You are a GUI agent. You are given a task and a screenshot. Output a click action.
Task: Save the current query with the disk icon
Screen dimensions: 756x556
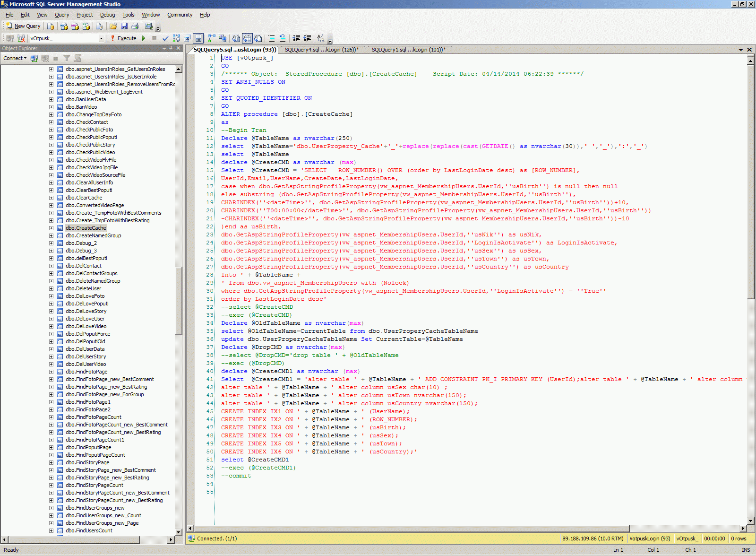[124, 26]
